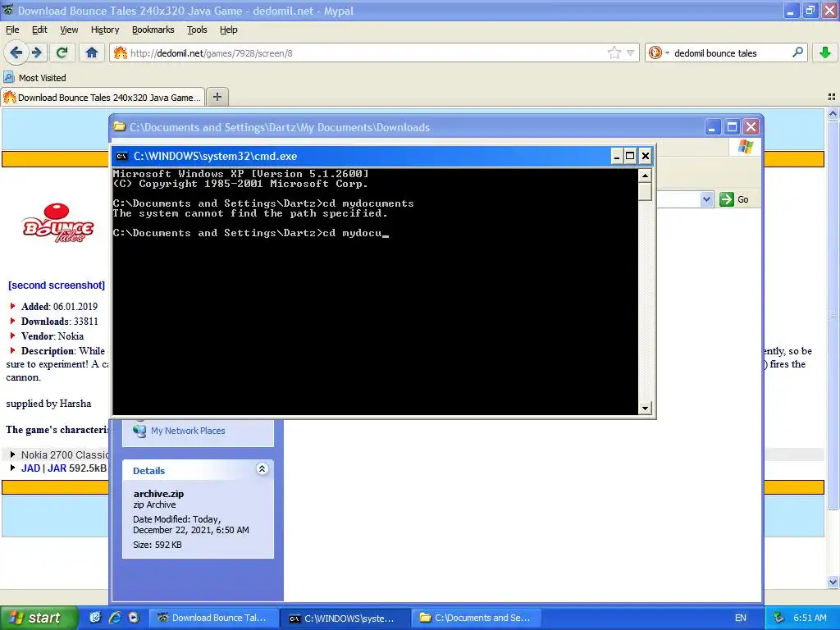Open the File menu

pyautogui.click(x=11, y=30)
